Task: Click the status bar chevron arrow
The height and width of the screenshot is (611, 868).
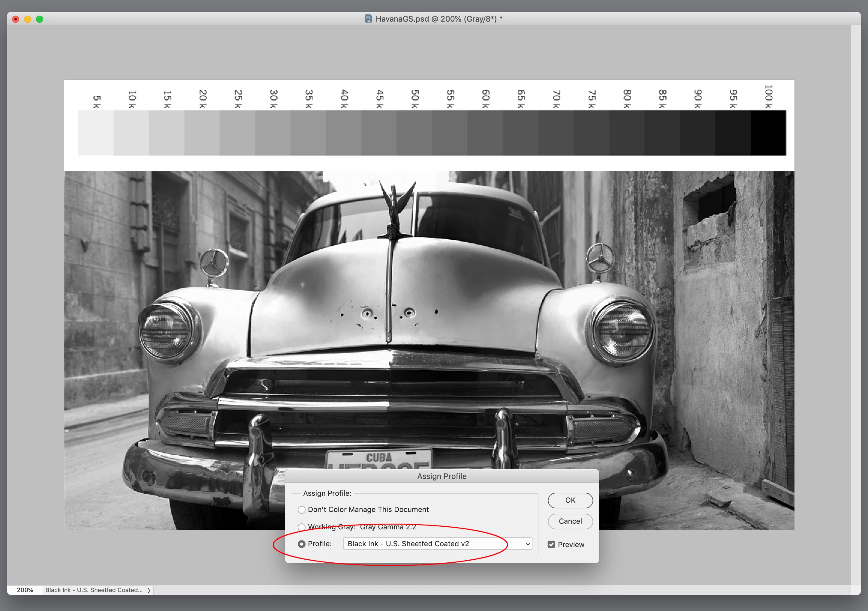Action: point(149,590)
